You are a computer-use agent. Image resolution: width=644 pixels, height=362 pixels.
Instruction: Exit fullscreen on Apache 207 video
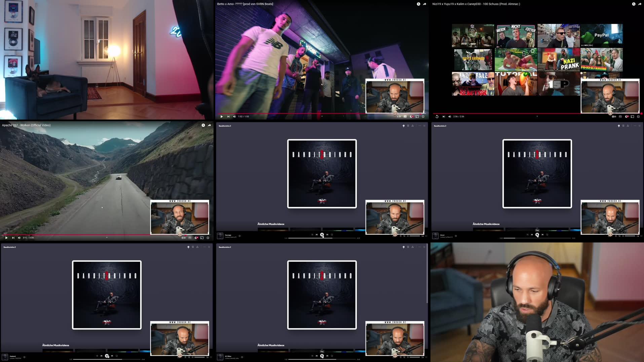(208, 238)
